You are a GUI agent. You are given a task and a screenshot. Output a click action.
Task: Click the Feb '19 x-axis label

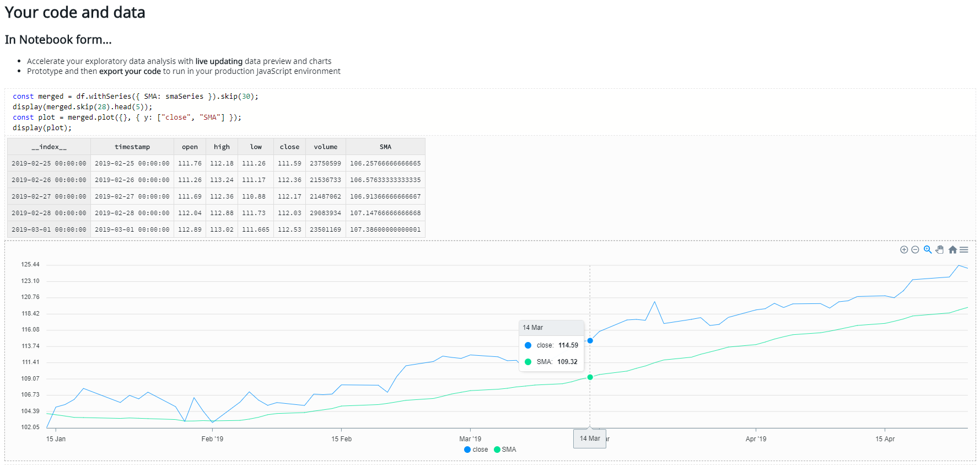(x=212, y=439)
